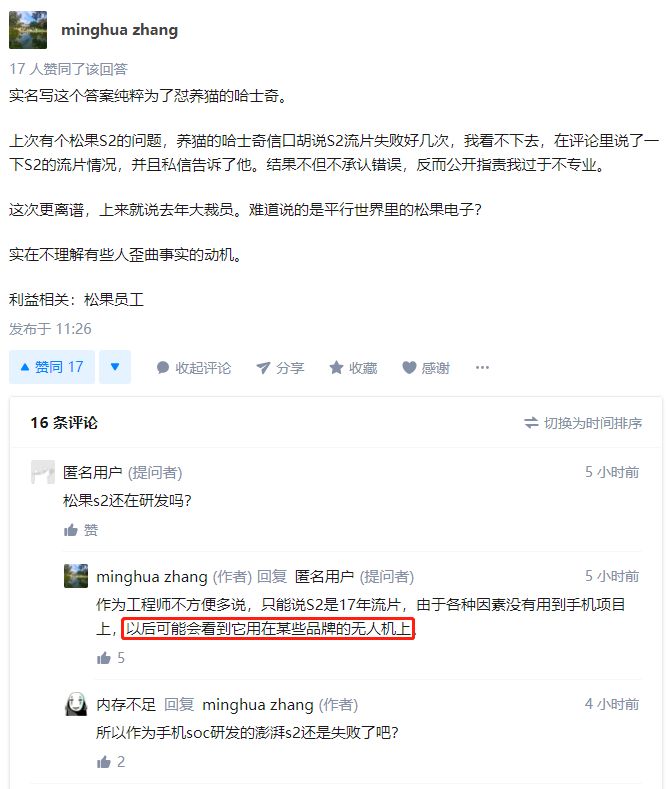Like the anonymous user's comment 赞
The image size is (668, 789).
pos(80,530)
